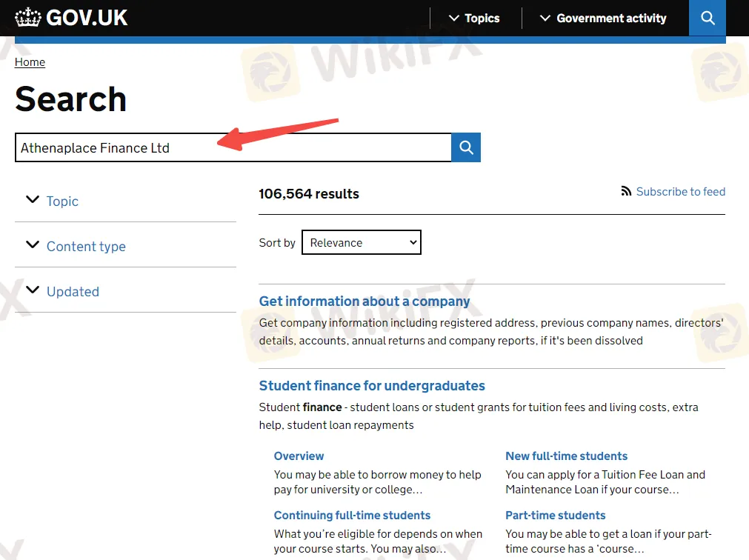Image resolution: width=749 pixels, height=560 pixels.
Task: Open the Government activity menu
Action: [603, 18]
